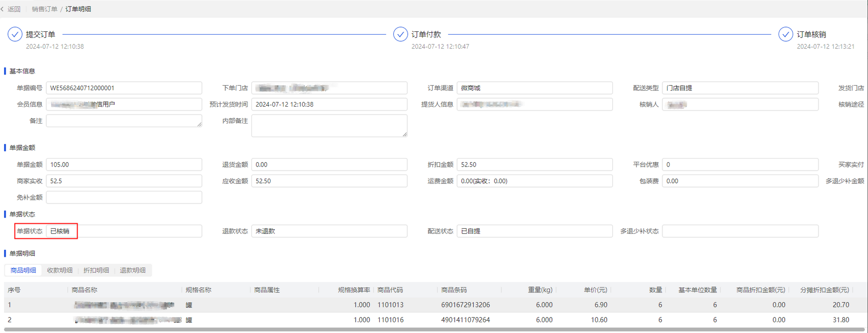
Task: Open the 退款明细 tab
Action: 132,270
